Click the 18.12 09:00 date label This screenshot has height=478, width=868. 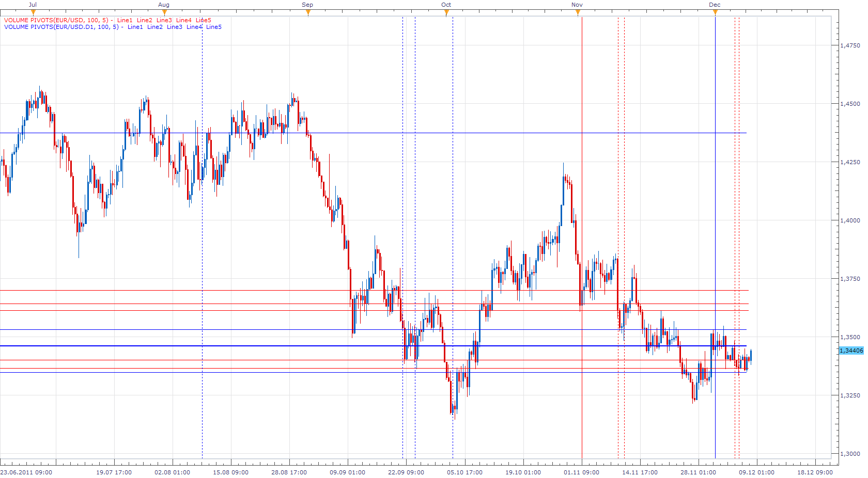815,472
